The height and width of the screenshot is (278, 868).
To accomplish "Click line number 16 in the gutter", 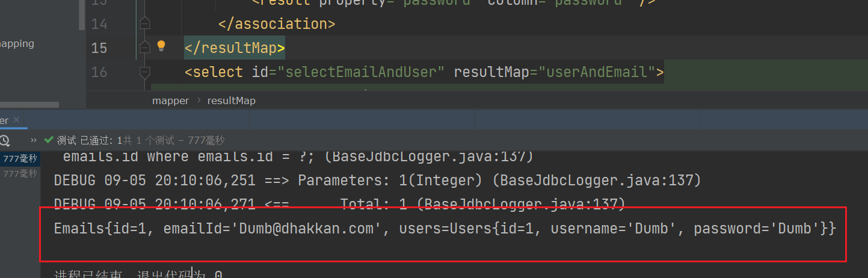I will (x=99, y=72).
